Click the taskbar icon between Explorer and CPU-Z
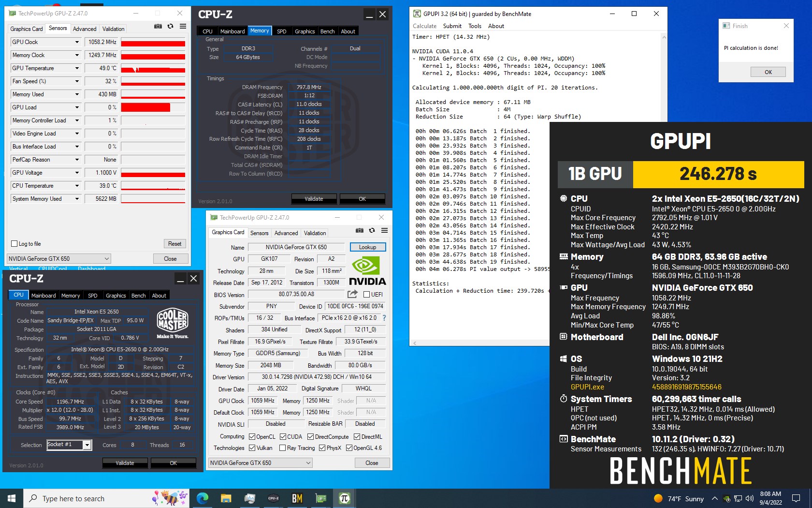 pos(249,498)
